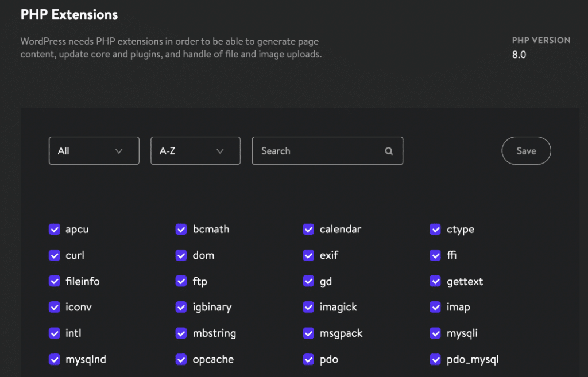Disable the imagick extension
Image resolution: width=588 pixels, height=377 pixels.
pyautogui.click(x=308, y=307)
